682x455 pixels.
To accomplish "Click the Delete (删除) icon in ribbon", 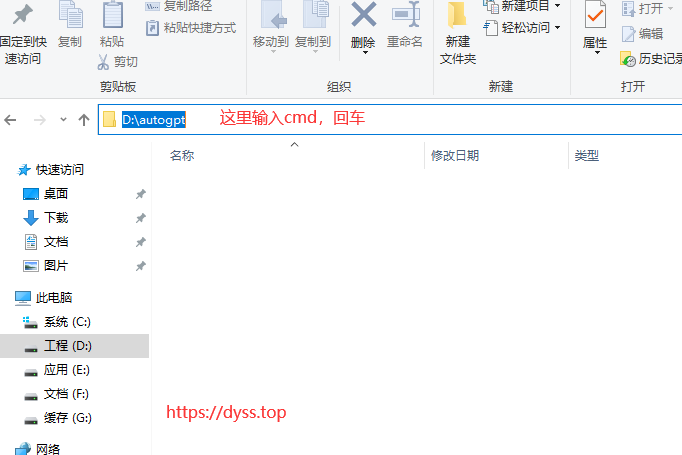I will click(x=363, y=16).
